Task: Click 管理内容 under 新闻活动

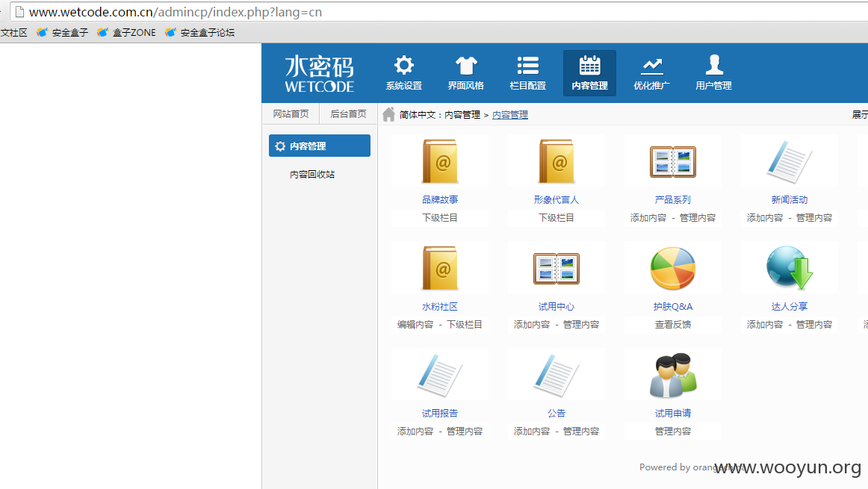Action: tap(814, 218)
